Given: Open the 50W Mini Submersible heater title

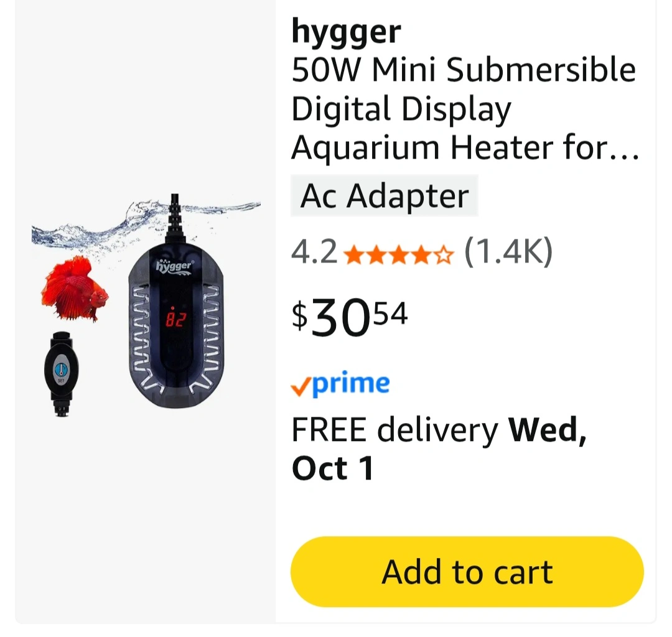Looking at the screenshot, I should [x=465, y=108].
